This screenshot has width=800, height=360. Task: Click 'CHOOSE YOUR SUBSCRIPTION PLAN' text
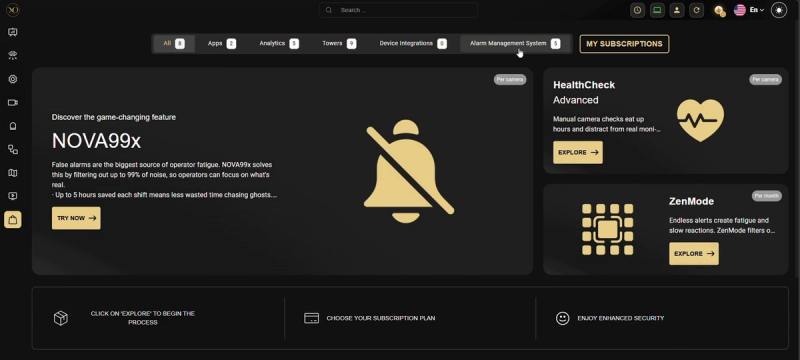381,318
